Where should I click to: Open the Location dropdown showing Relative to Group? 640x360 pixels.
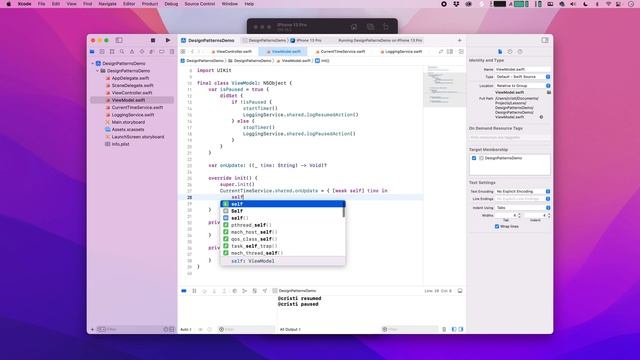(523, 86)
